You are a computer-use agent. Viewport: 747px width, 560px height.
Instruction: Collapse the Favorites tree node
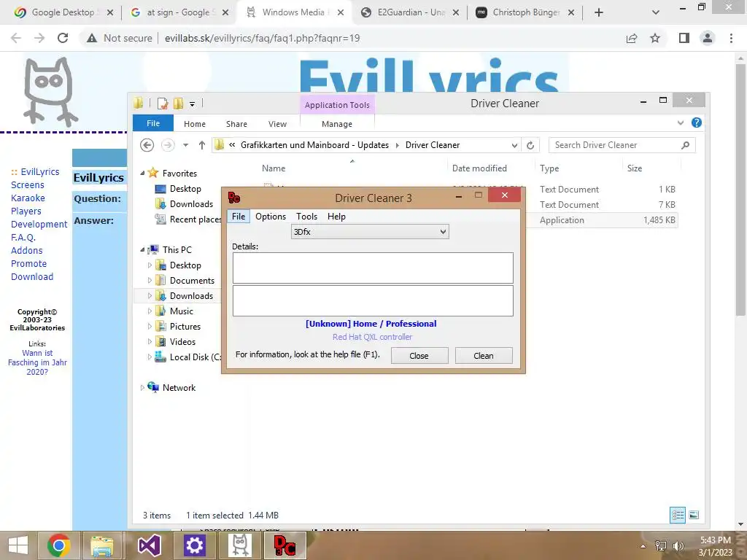point(142,174)
